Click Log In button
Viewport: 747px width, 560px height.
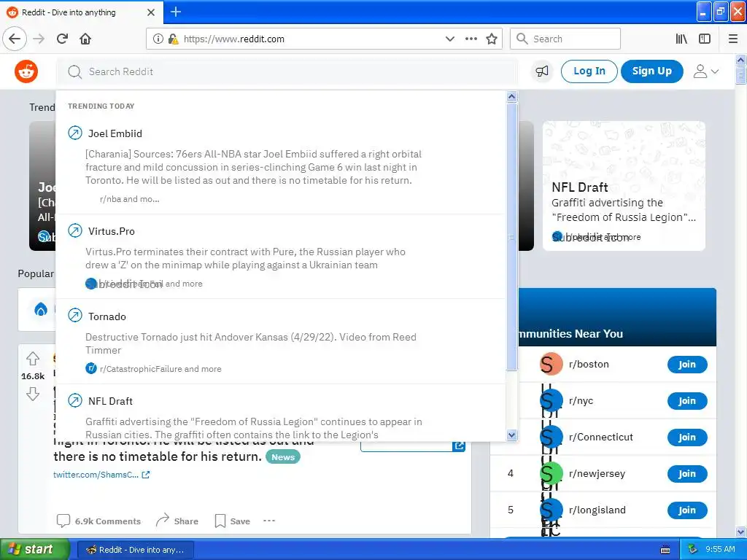(x=589, y=71)
